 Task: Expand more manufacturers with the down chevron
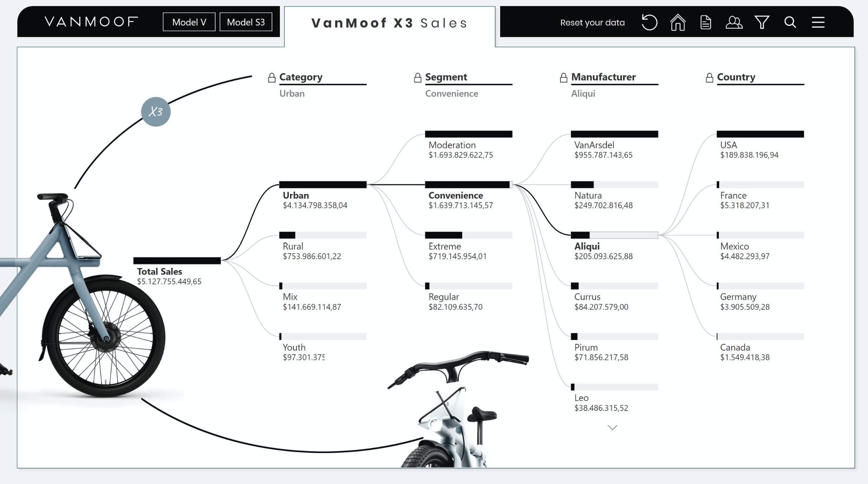point(612,427)
